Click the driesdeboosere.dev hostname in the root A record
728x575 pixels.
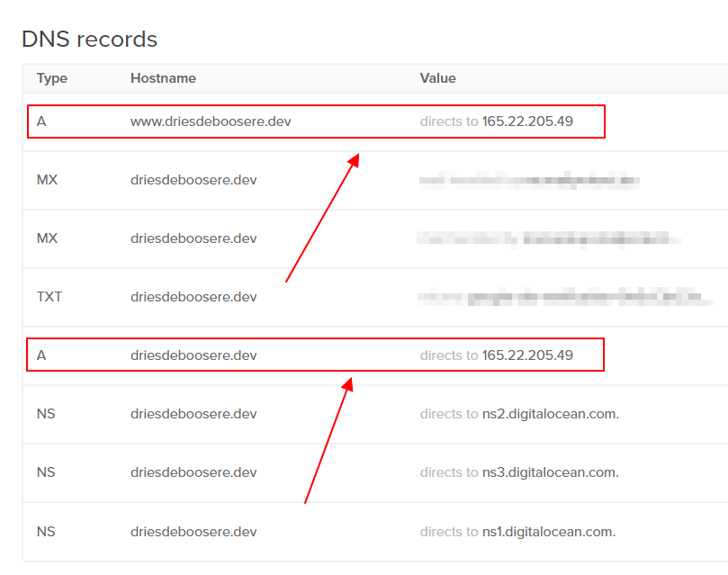pyautogui.click(x=193, y=355)
